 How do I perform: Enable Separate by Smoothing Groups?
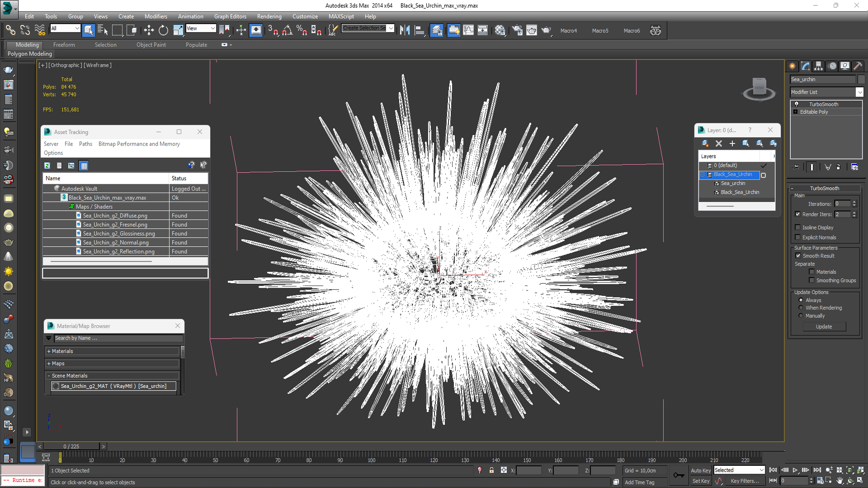point(811,280)
